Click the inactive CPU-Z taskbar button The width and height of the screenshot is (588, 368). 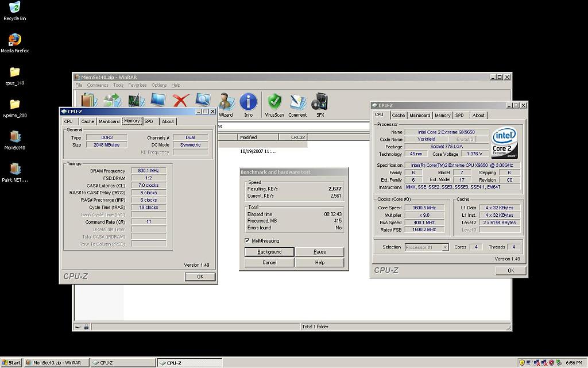(123, 363)
